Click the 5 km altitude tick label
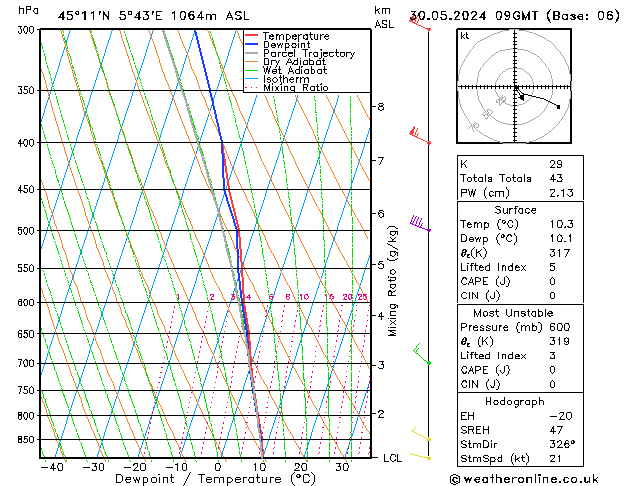 pyautogui.click(x=380, y=265)
